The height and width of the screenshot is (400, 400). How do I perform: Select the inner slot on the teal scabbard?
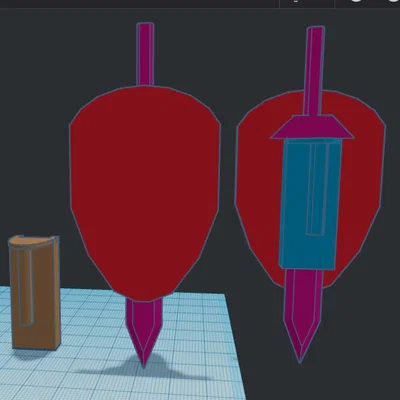[x=317, y=189]
